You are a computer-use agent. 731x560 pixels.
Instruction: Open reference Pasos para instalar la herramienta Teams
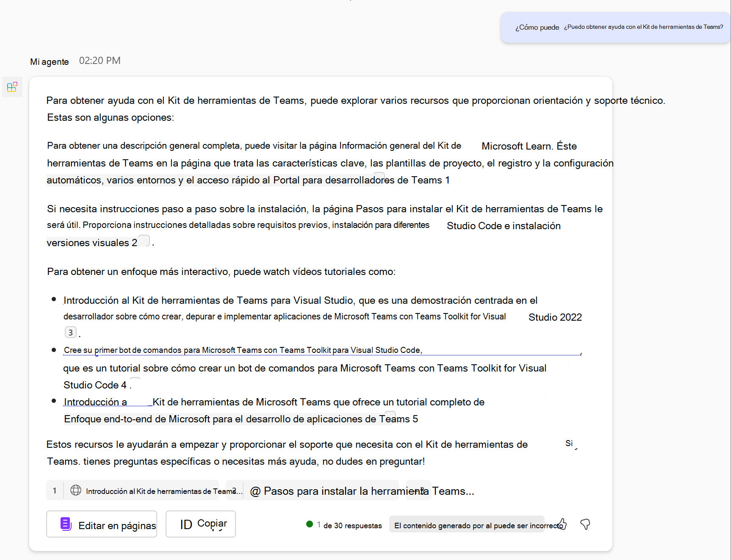313,491
